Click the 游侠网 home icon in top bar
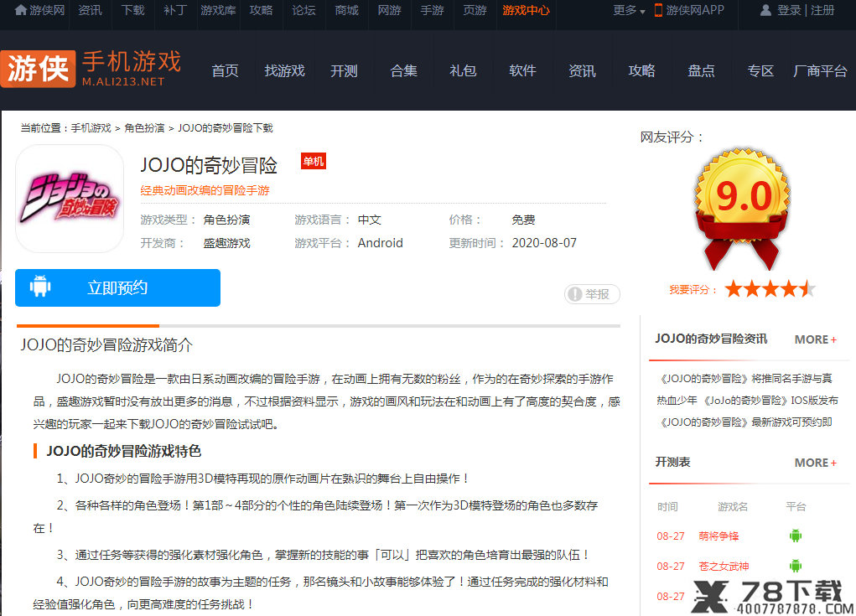 pos(21,10)
